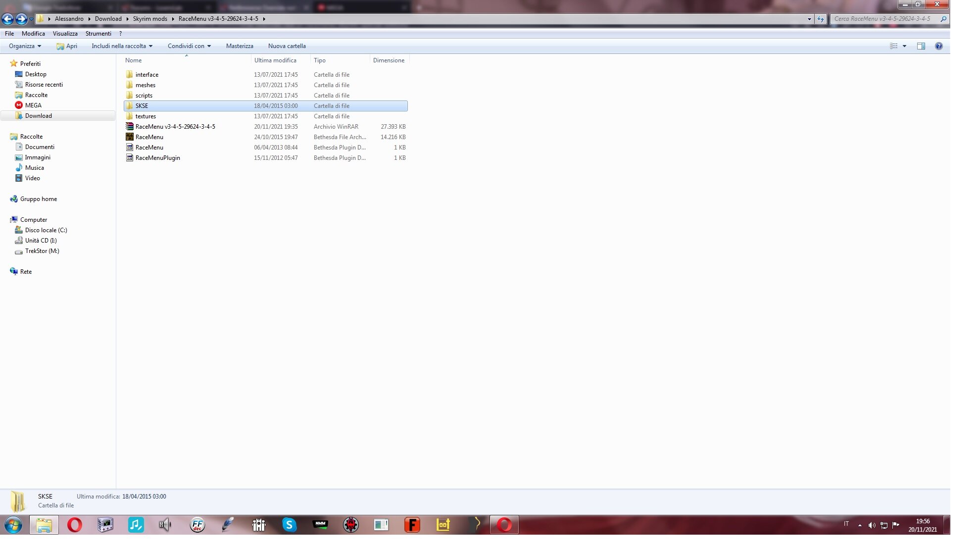Viewport: 980px width, 551px height.
Task: Open Skype from the taskbar
Action: [x=289, y=525]
